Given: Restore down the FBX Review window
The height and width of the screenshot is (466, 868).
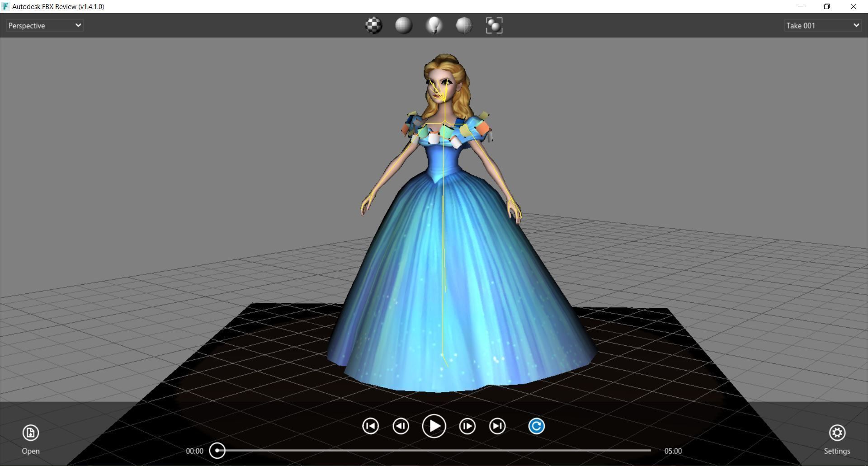Looking at the screenshot, I should point(827,6).
